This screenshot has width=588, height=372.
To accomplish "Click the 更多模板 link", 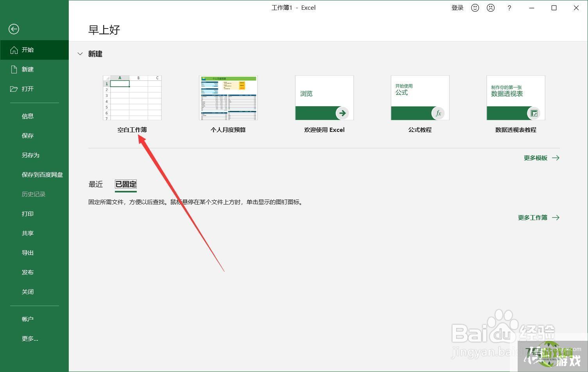I will (x=542, y=158).
